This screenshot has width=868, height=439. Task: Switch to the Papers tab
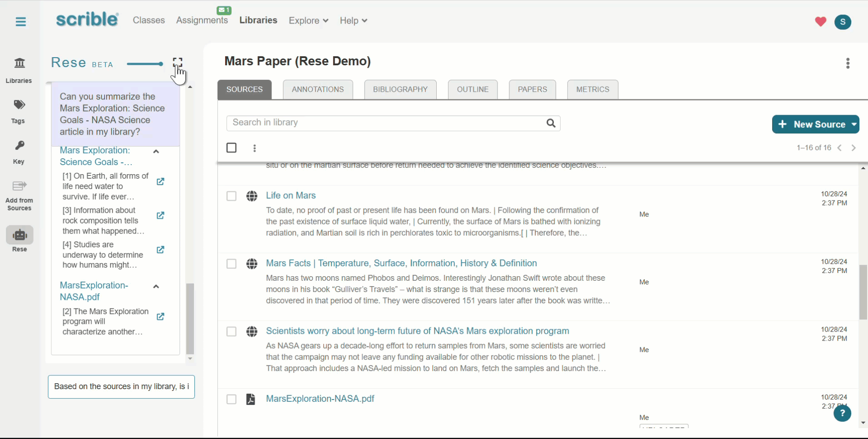coord(533,89)
